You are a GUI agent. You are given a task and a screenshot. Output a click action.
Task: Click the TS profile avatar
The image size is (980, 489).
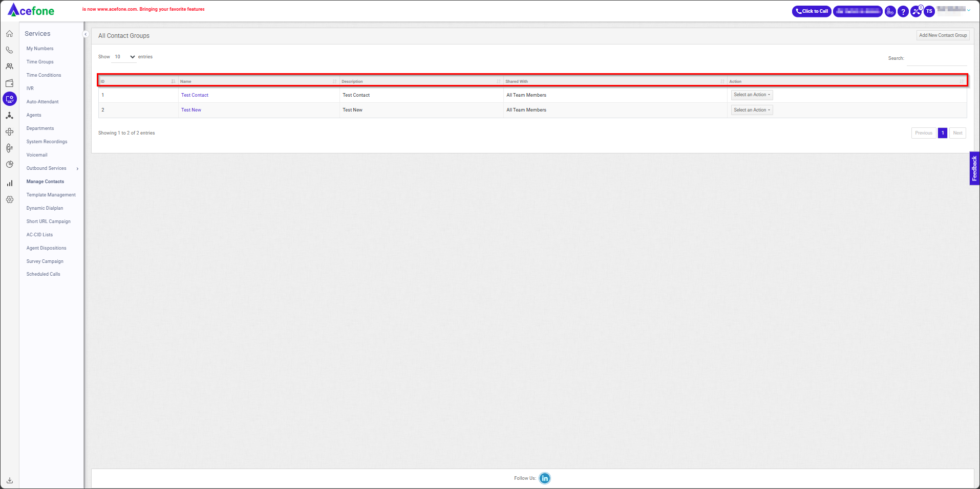coord(929,11)
